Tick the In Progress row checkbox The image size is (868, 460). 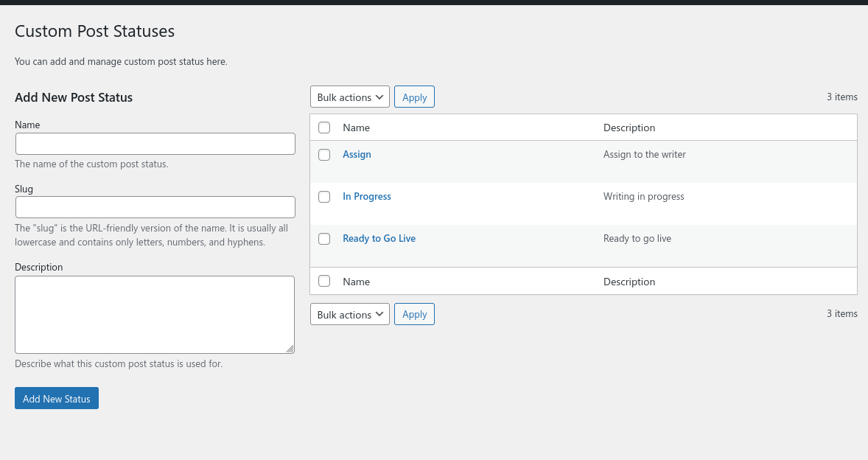point(324,197)
